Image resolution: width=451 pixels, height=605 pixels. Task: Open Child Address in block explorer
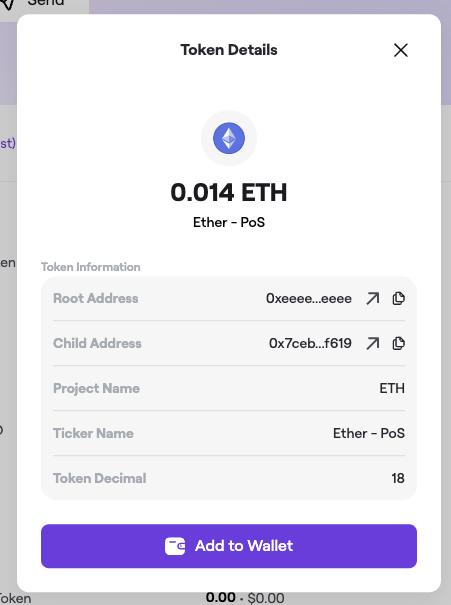click(x=372, y=343)
